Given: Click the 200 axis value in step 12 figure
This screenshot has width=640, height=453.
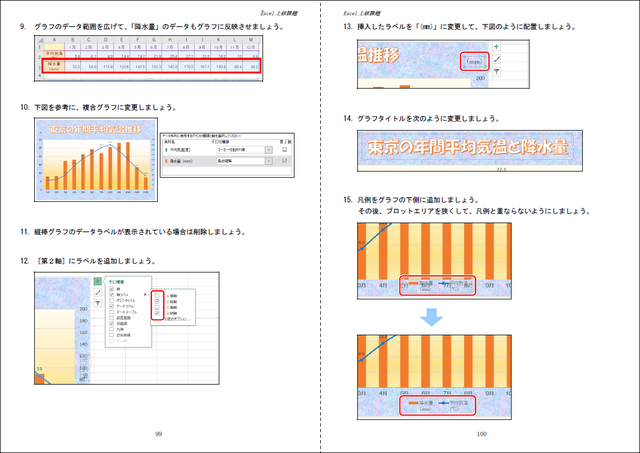Looking at the screenshot, I should (84, 309).
